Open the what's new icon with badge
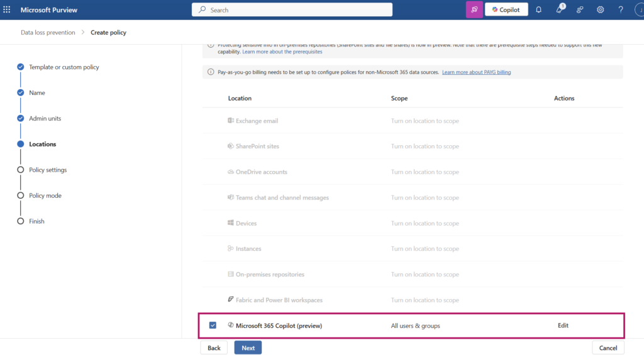 [x=560, y=9]
